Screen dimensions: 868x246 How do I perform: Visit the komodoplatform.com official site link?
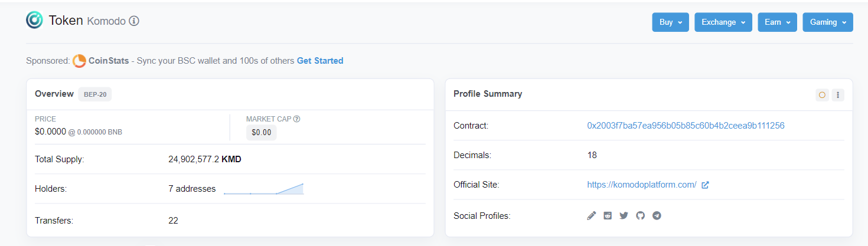pos(641,185)
